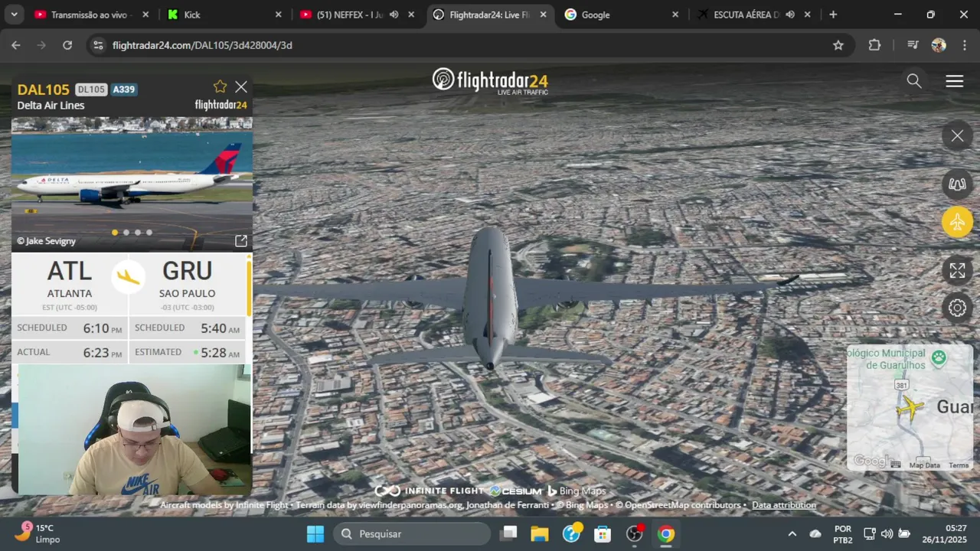This screenshot has width=980, height=551.
Task: Toggle fullscreen for the 3D view
Action: pyautogui.click(x=957, y=270)
